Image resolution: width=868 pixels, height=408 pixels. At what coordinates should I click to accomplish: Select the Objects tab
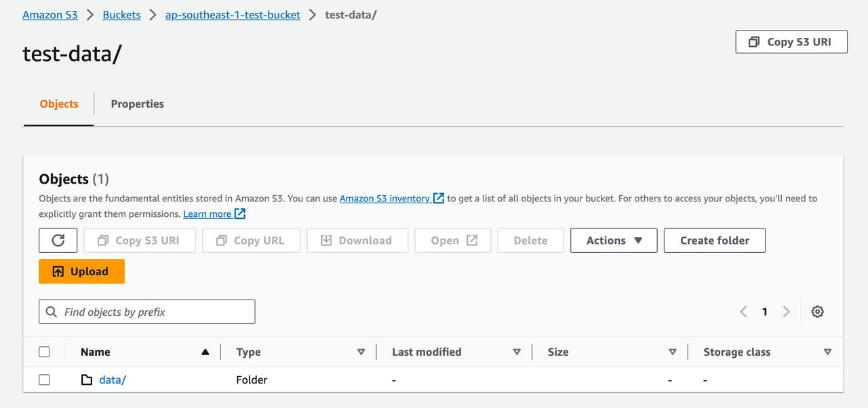coord(58,104)
